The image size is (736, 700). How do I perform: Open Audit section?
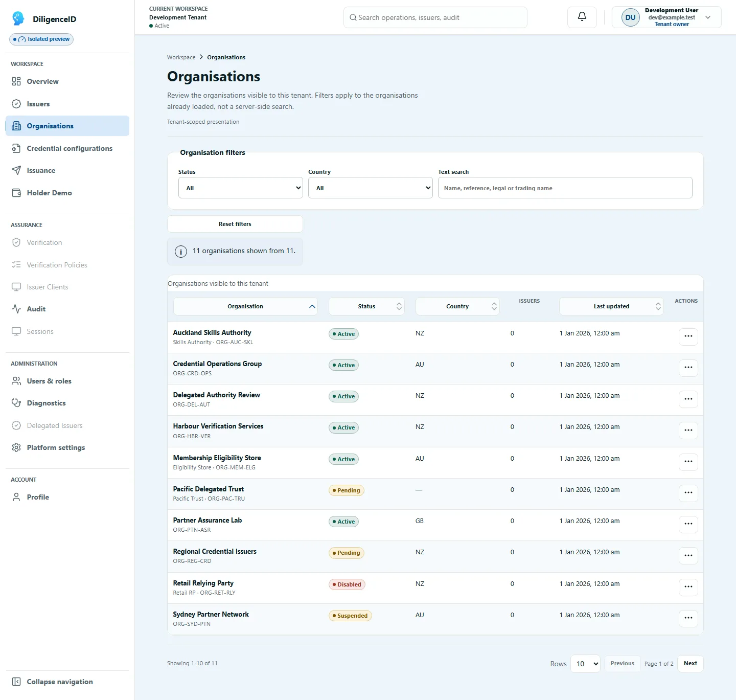coord(67,309)
